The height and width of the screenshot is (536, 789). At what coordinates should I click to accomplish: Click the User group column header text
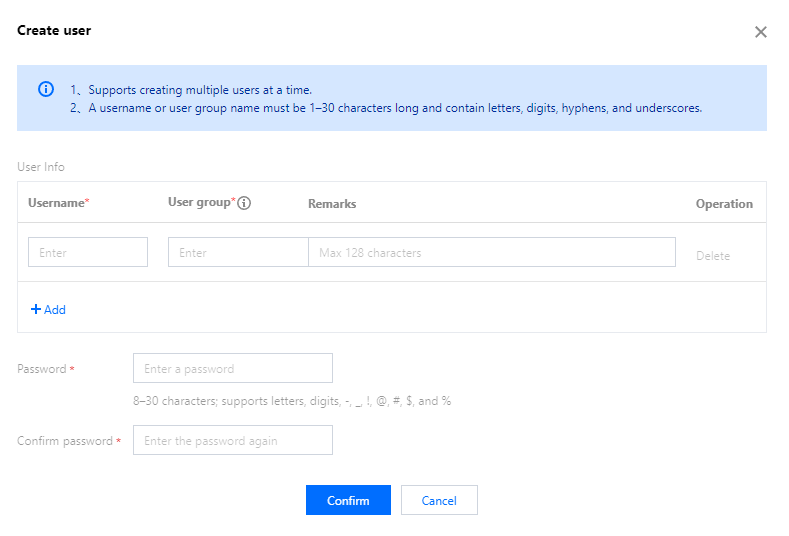click(199, 203)
